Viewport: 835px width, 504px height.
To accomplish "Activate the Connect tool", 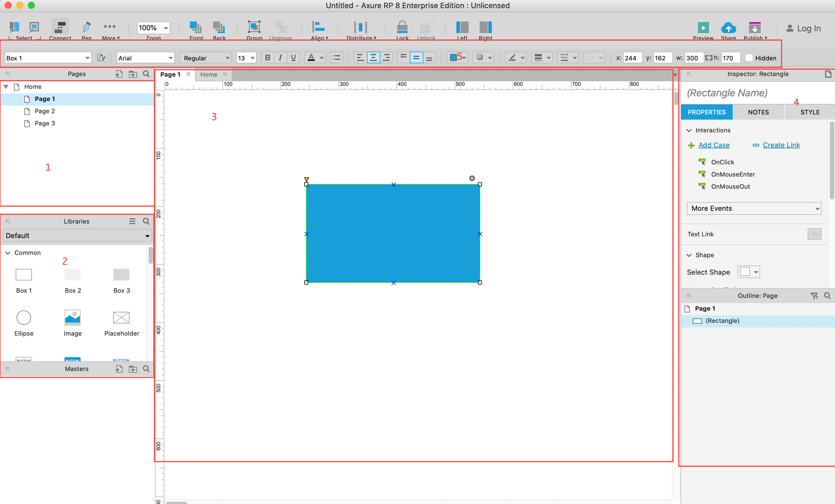I will (x=60, y=27).
